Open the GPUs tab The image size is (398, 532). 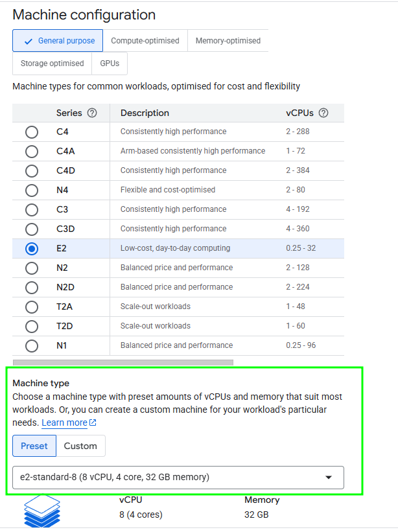tap(110, 64)
